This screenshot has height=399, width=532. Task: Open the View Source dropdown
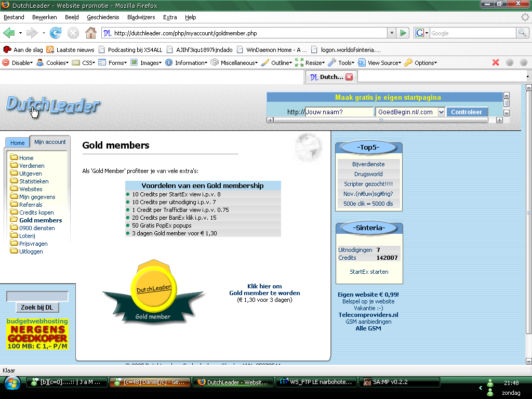[x=380, y=63]
